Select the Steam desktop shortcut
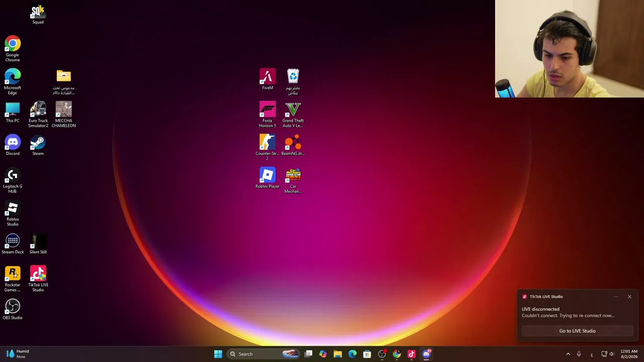The height and width of the screenshot is (362, 644). pyautogui.click(x=38, y=145)
